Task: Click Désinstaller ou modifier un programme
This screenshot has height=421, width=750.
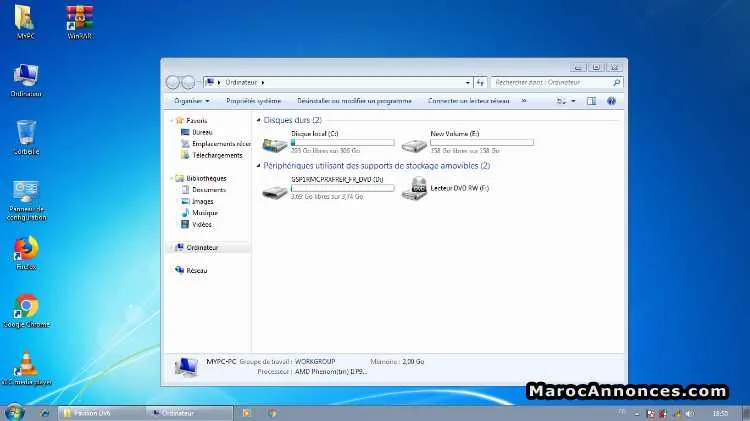Action: pos(354,101)
